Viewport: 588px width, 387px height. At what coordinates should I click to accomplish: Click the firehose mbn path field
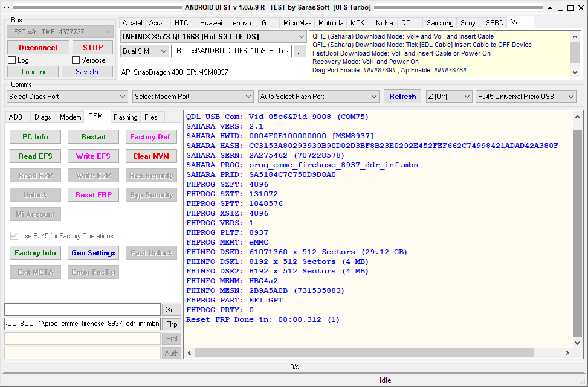tap(83, 324)
